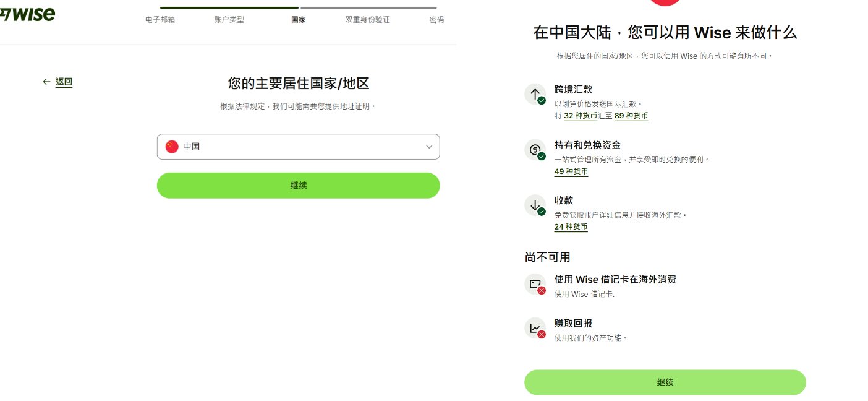
Task: Click the 持有和兑换资金 dollar-sign icon
Action: click(535, 150)
